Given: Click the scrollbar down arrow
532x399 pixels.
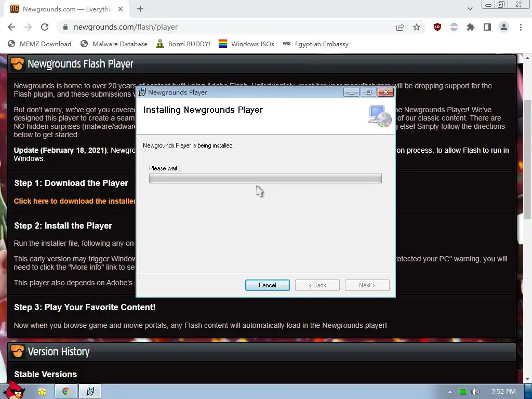Looking at the screenshot, I should (528, 379).
